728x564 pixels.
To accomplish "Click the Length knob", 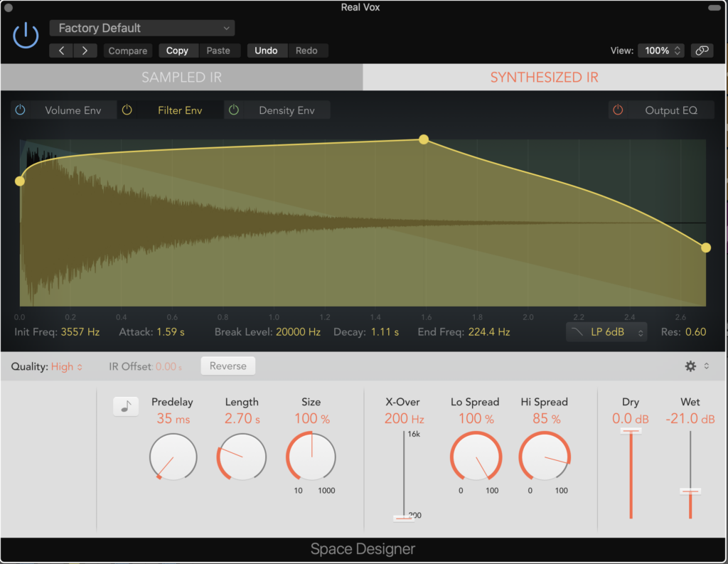I will coord(242,457).
